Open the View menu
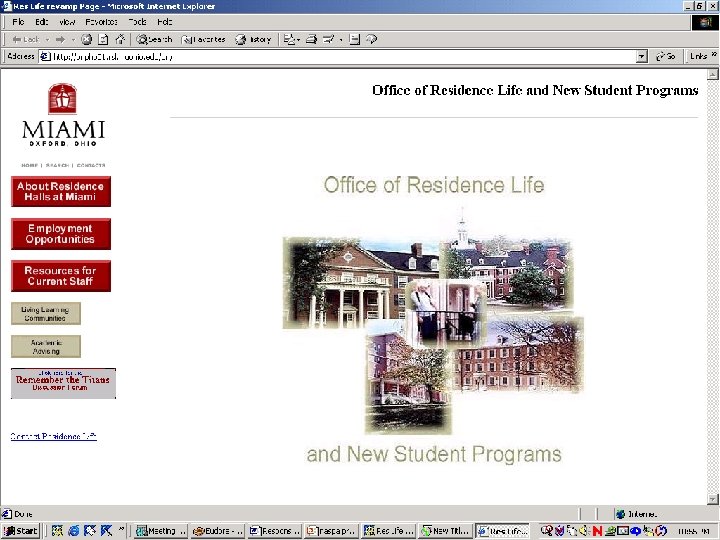The height and width of the screenshot is (540, 720). [67, 22]
